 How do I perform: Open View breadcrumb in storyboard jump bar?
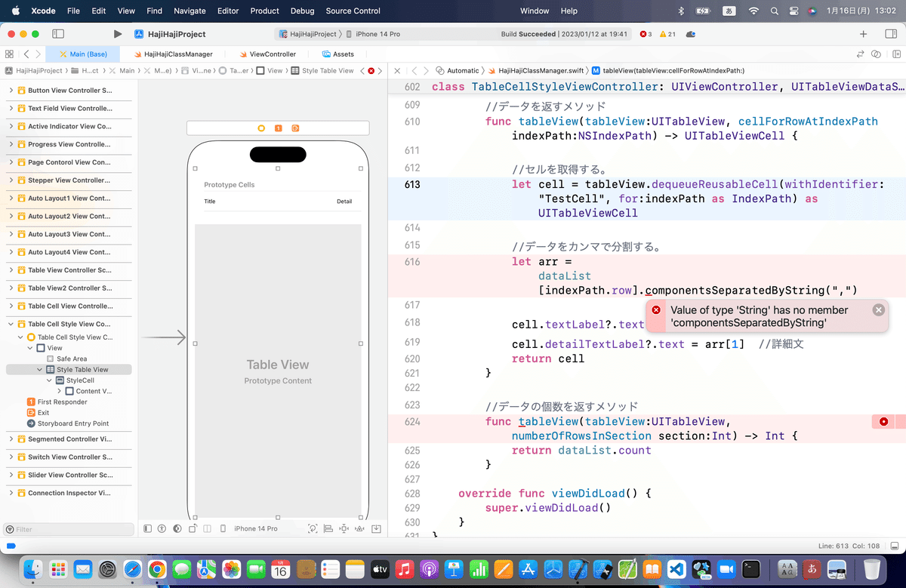click(270, 70)
